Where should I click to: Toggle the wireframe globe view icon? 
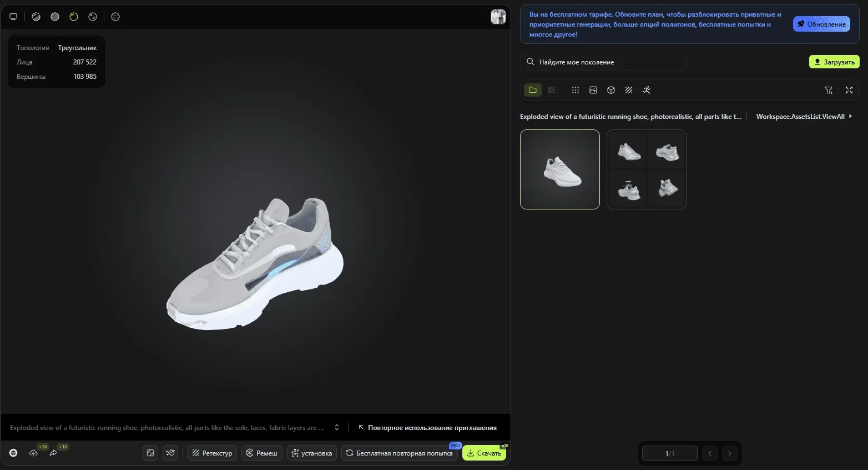tap(115, 17)
